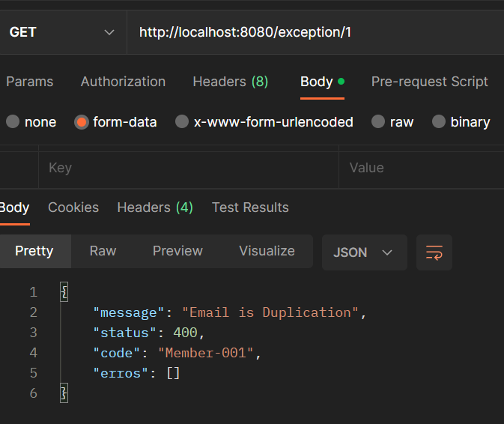504x424 pixels.
Task: Open the Test Results tab
Action: pos(250,208)
